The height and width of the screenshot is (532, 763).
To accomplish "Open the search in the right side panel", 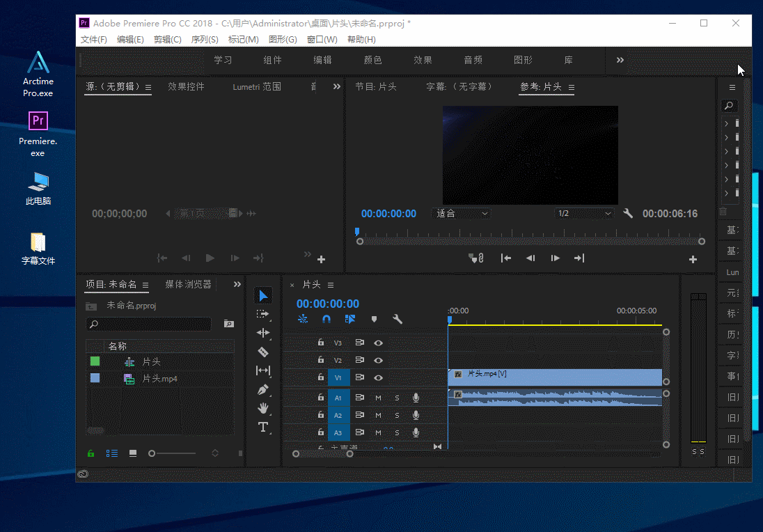I will [x=729, y=106].
